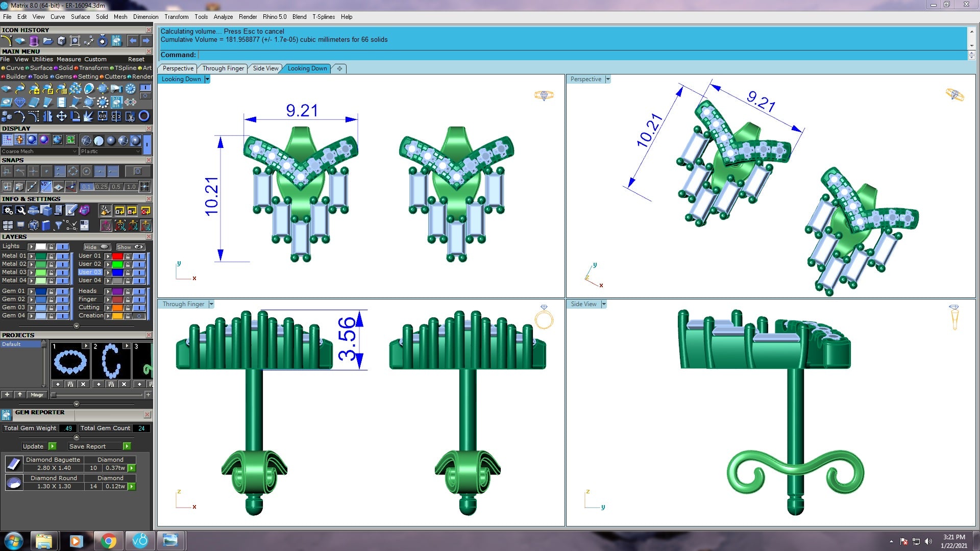Select the cylinder solid icon in Icon History
Image resolution: width=980 pixels, height=551 pixels.
pos(34,41)
